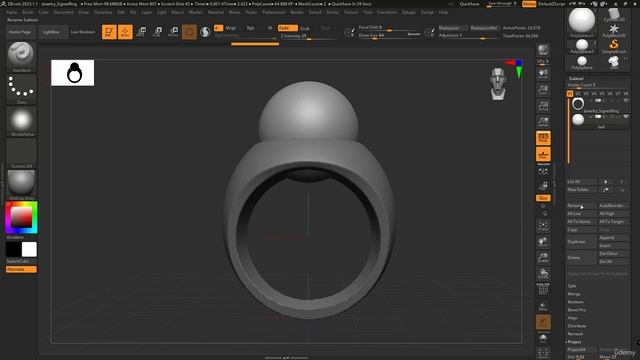Adjust the Z Intensity slider
Viewport: 640px width, 360px height.
click(308, 36)
